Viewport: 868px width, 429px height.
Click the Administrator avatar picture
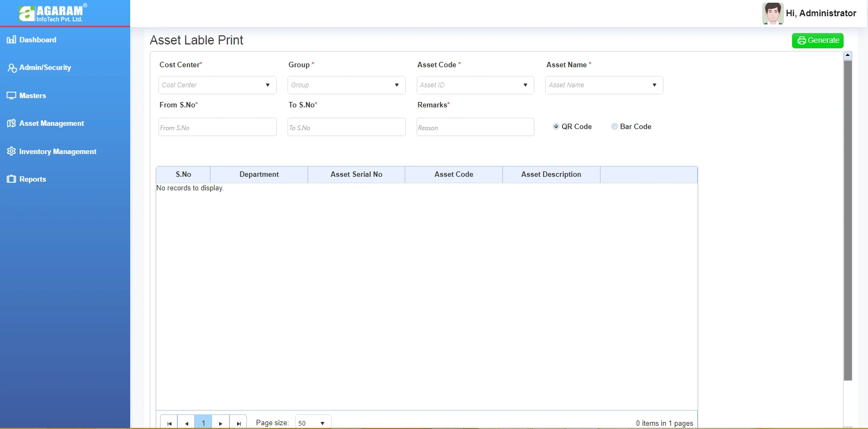[x=773, y=14]
